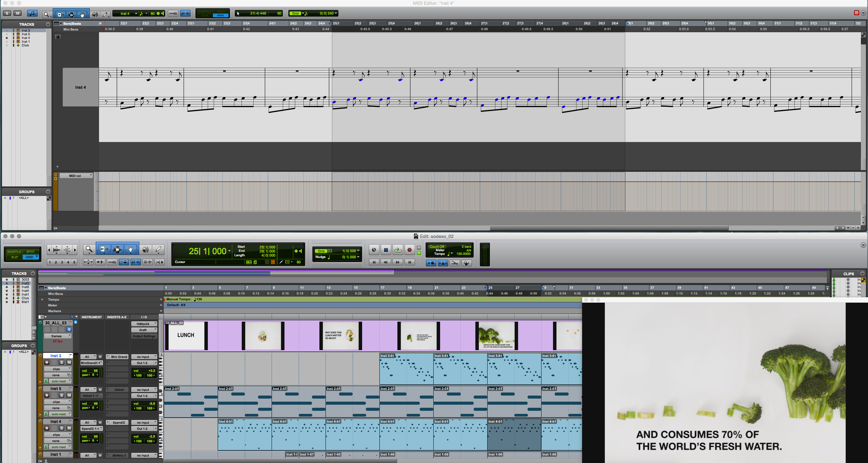Viewport: 868px width, 463px height.
Task: Click the Zoom Toggle button in Edit toolbar
Action: tap(88, 262)
